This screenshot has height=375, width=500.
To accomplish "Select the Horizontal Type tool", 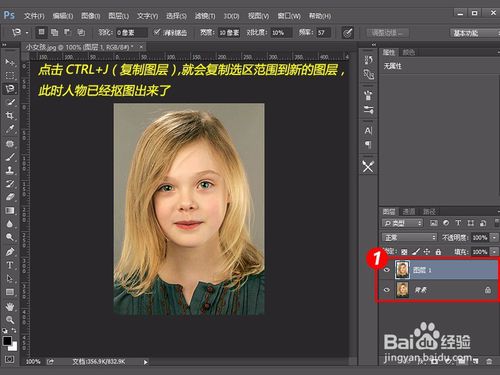I will click(x=10, y=265).
